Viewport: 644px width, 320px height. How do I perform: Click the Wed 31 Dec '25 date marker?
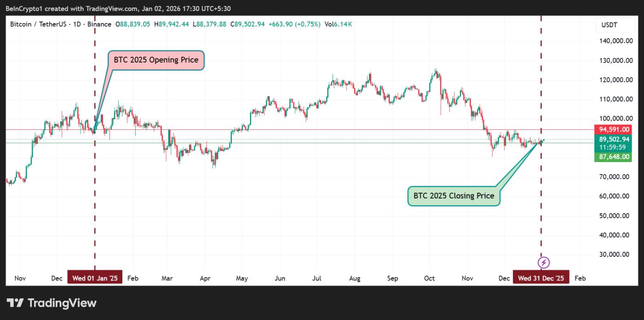point(541,278)
